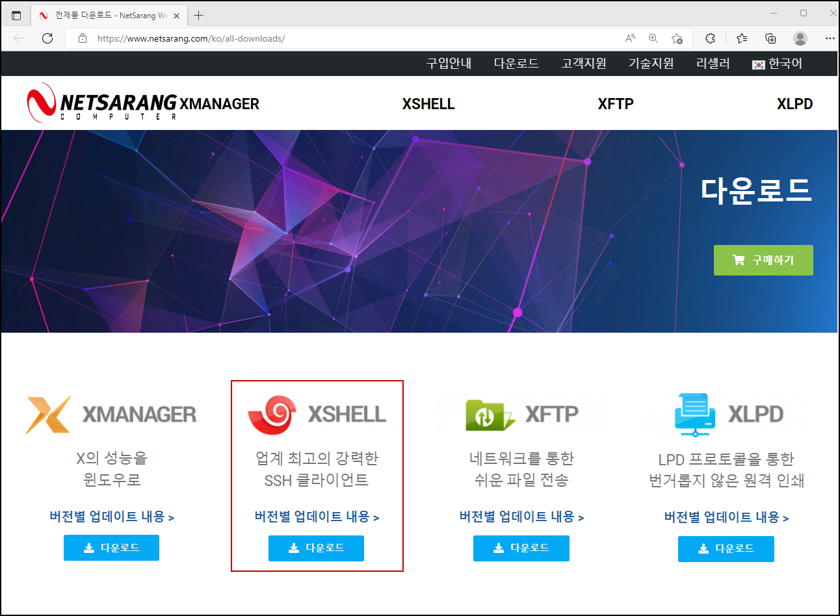Click the Xftp green folder product icon
The height and width of the screenshot is (616, 840).
(x=490, y=415)
